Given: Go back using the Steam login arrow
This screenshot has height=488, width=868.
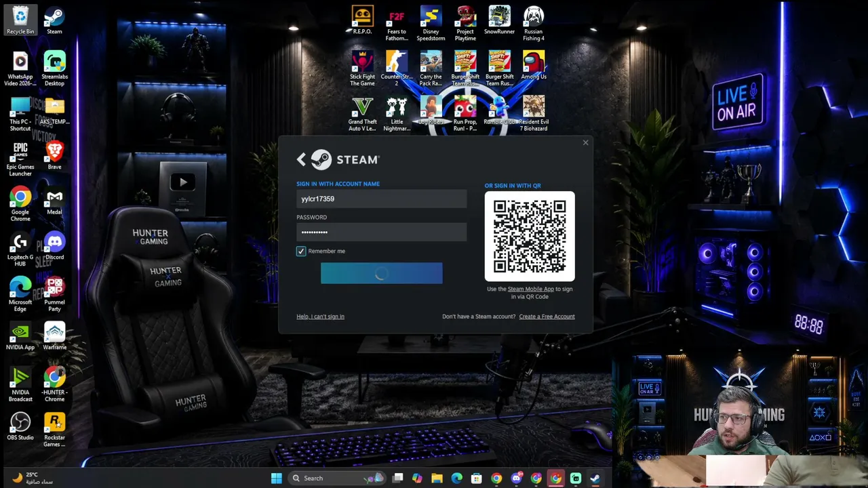Looking at the screenshot, I should click(x=301, y=159).
